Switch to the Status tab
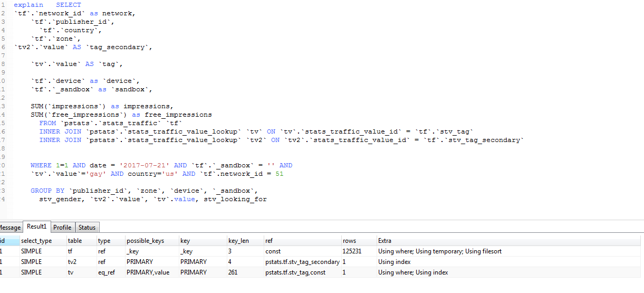 coord(87,228)
